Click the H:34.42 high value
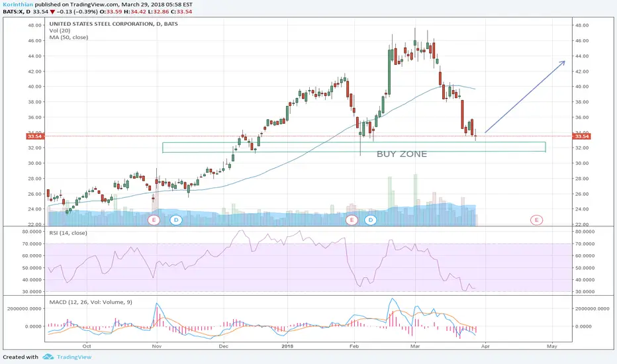Image resolution: width=617 pixels, height=364 pixels. pyautogui.click(x=135, y=12)
